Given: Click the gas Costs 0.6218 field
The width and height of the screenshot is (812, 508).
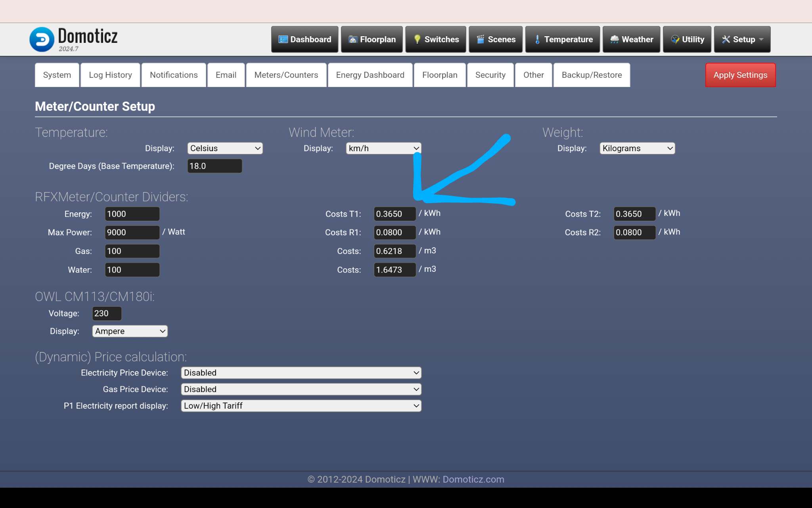Looking at the screenshot, I should 395,251.
